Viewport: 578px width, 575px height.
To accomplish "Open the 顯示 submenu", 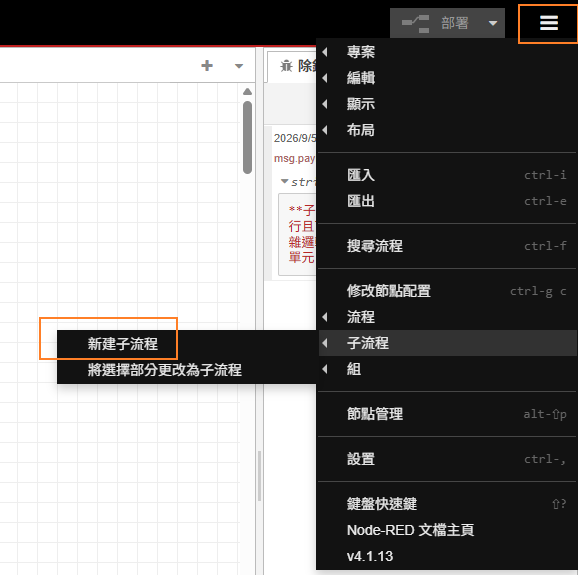I will click(x=447, y=104).
